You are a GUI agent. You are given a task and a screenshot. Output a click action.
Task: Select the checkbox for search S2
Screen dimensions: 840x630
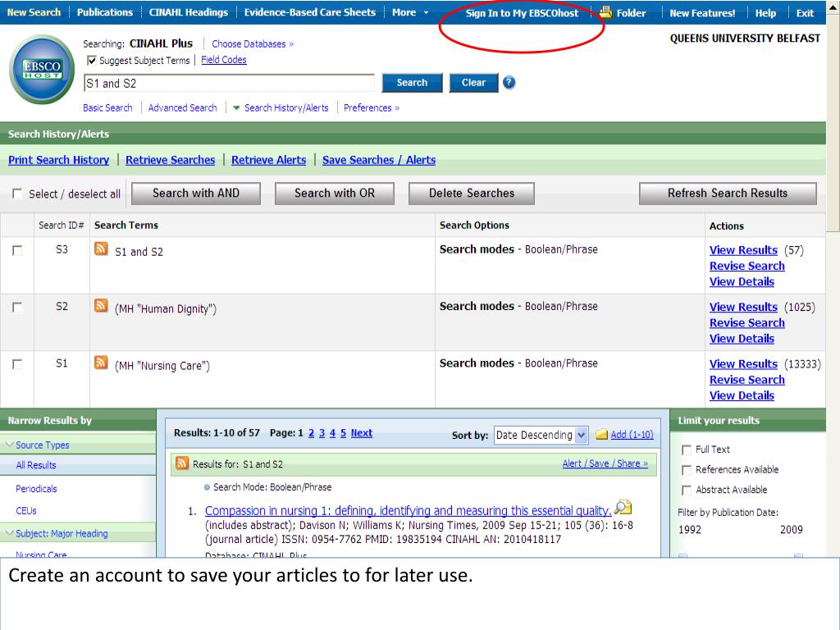pos(18,308)
